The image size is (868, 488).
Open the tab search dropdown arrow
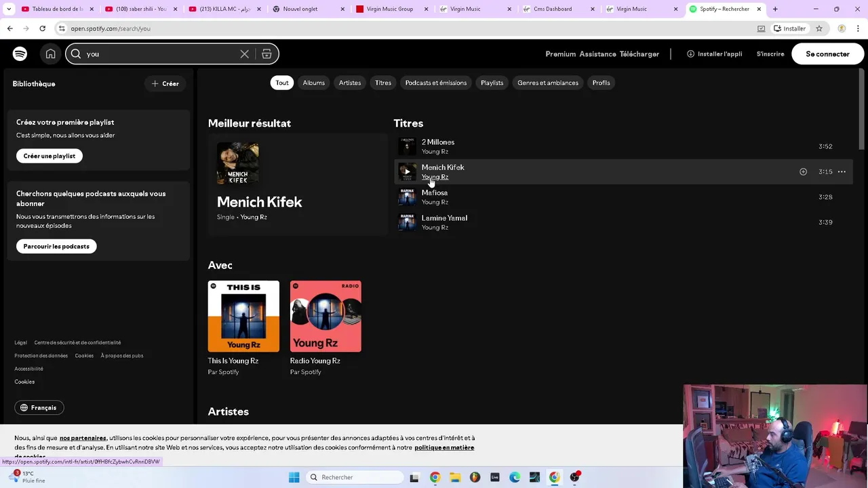pos(9,9)
